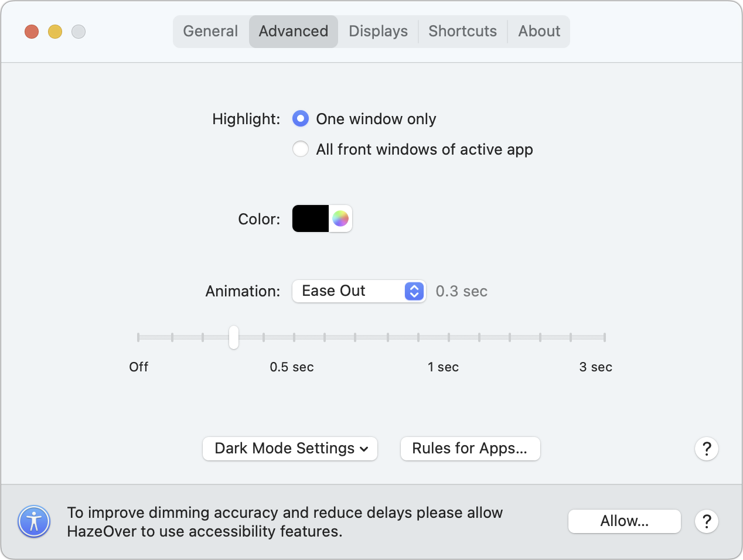Set animation slider to Off position
743x560 pixels.
click(138, 337)
